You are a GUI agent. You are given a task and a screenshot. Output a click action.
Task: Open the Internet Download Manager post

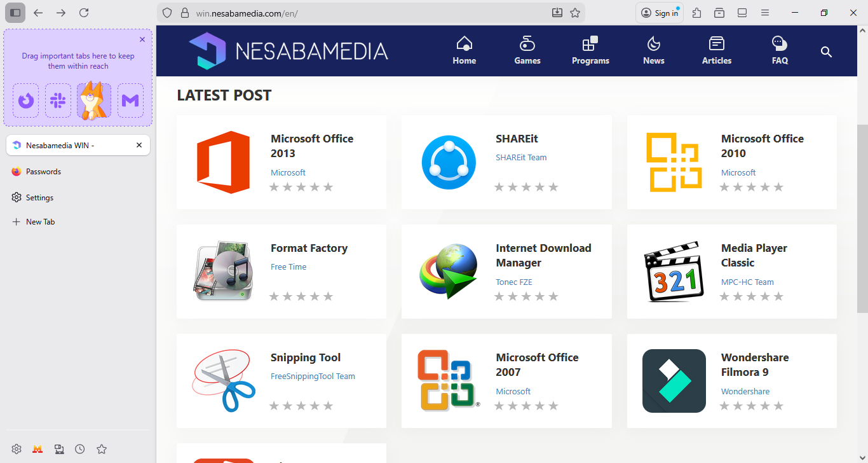pos(543,255)
